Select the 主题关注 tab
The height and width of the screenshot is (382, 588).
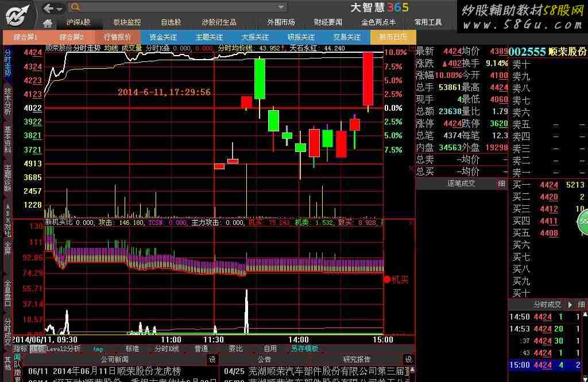pos(209,37)
